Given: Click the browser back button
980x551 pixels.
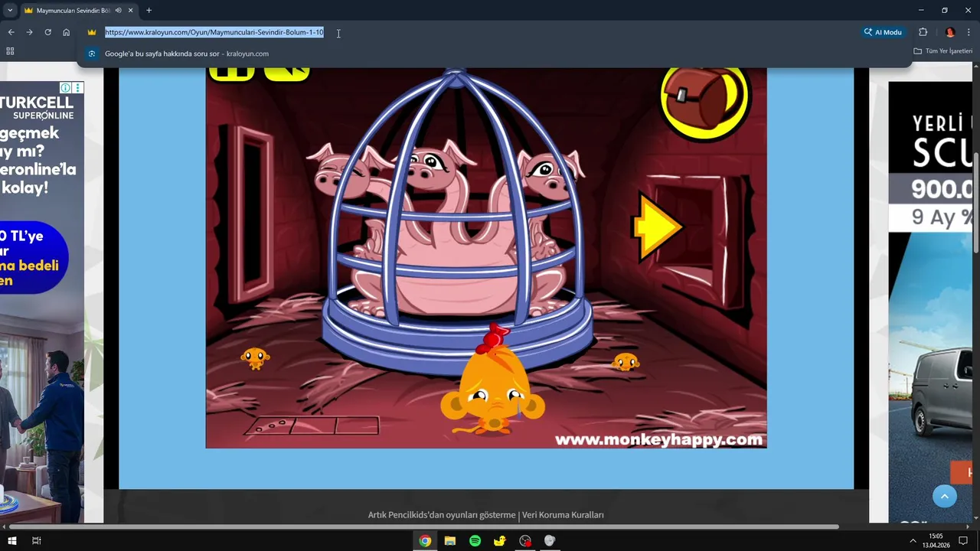Looking at the screenshot, I should (11, 32).
